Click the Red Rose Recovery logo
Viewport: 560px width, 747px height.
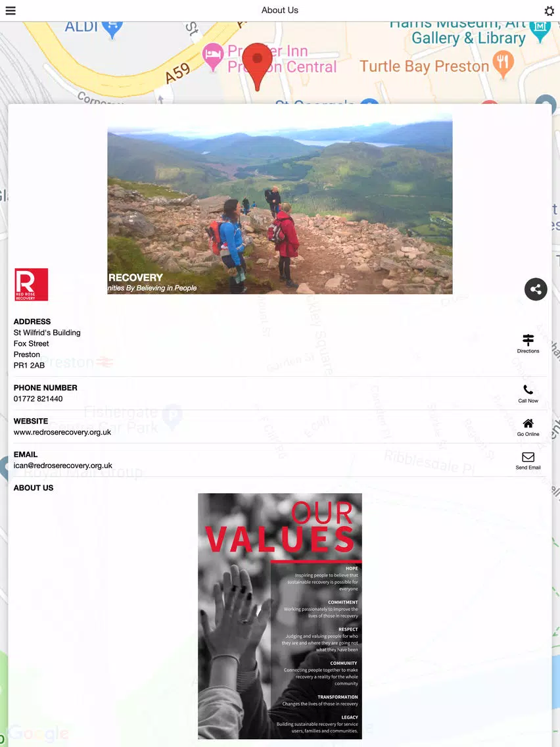[32, 285]
